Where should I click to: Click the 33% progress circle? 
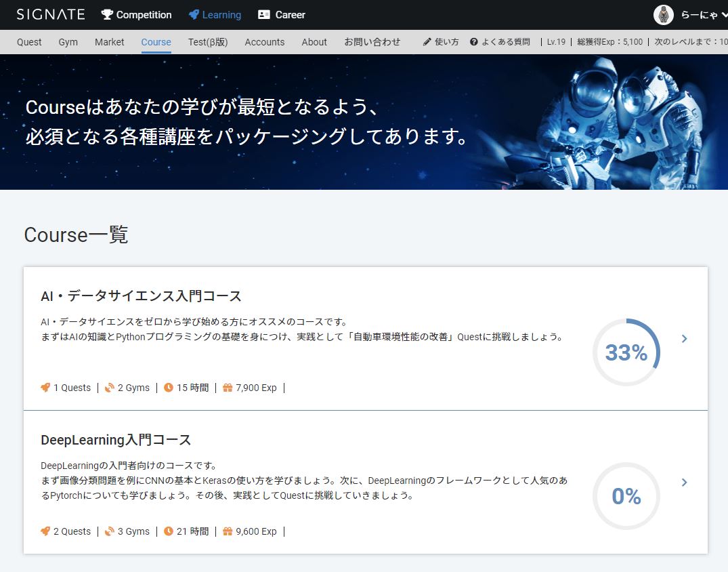[626, 352]
